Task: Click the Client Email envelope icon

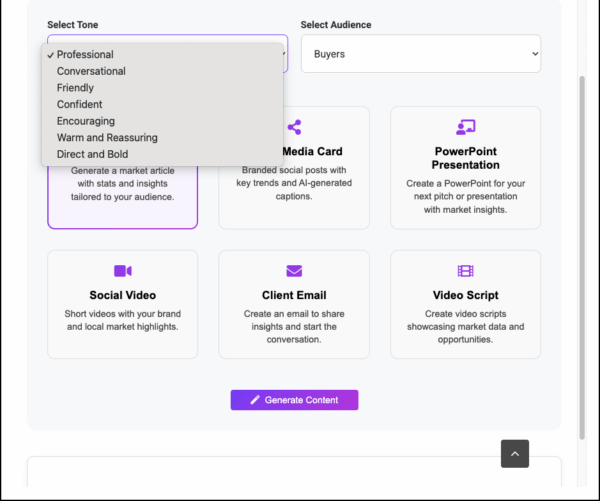Action: click(x=294, y=271)
